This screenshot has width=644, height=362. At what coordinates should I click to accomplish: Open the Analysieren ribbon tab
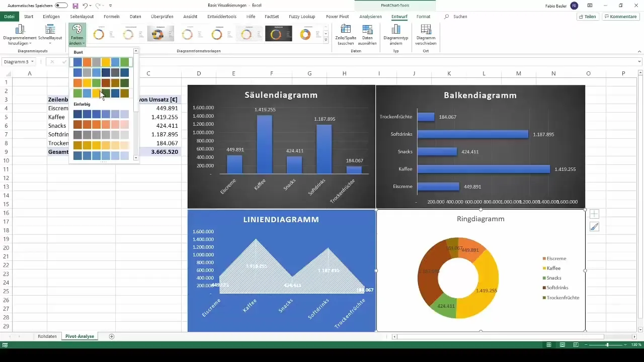click(x=370, y=17)
